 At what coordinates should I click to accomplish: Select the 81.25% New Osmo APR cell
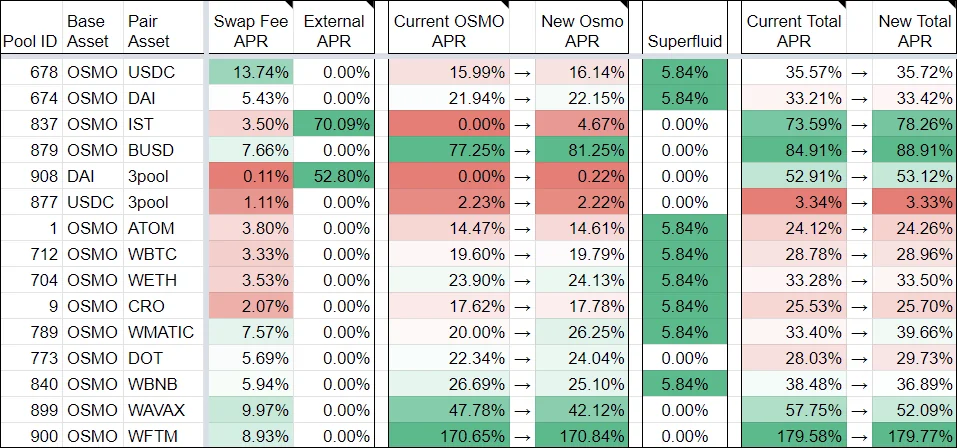[582, 150]
